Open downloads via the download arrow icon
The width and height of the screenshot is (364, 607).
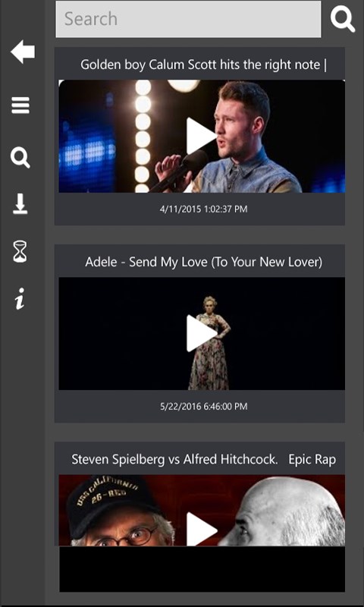click(20, 204)
